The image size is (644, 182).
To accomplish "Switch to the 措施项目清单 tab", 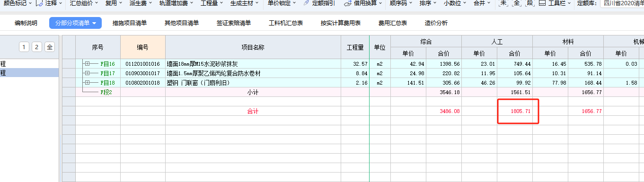I will click(x=130, y=23).
